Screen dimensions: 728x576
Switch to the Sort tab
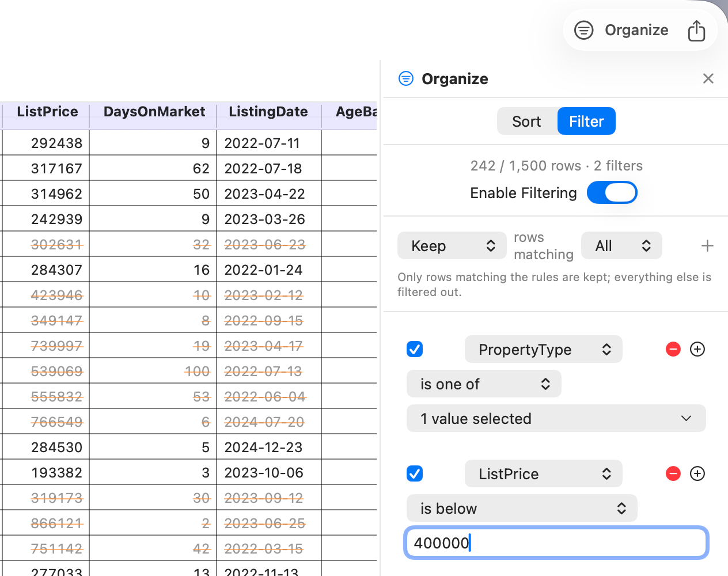[x=527, y=121]
